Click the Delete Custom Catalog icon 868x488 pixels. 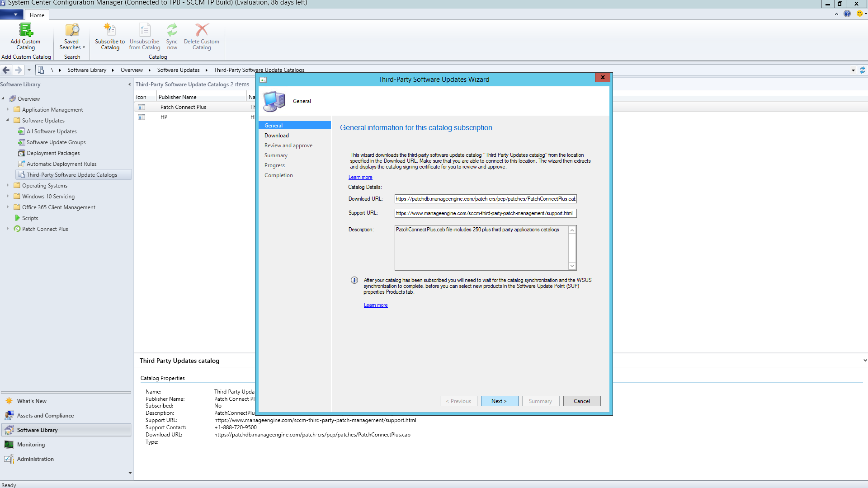pyautogui.click(x=202, y=31)
